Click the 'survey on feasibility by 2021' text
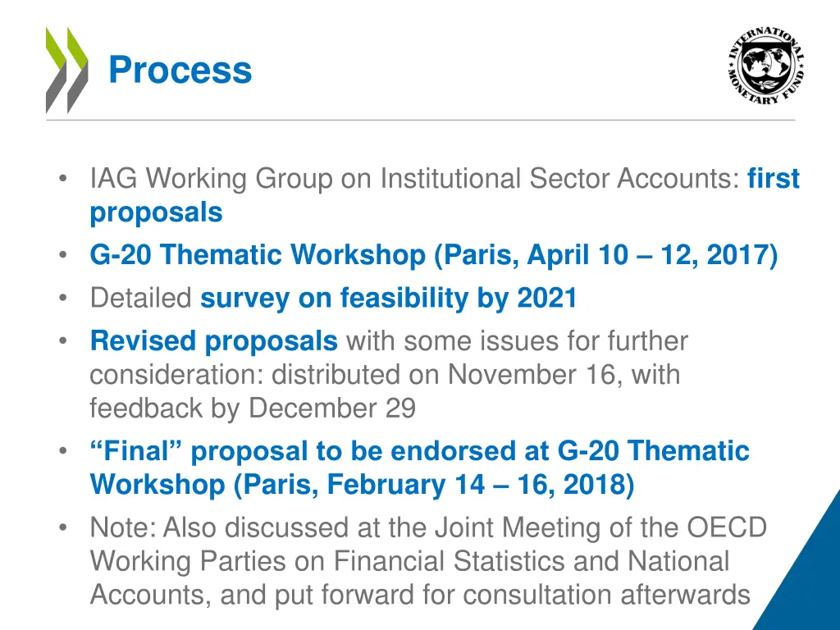 click(x=388, y=298)
